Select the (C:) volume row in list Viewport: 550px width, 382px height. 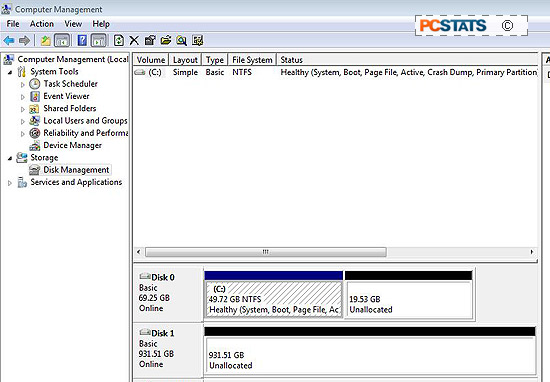[335, 72]
